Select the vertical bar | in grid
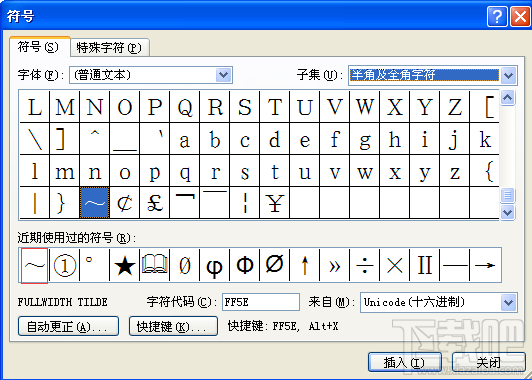 point(35,203)
